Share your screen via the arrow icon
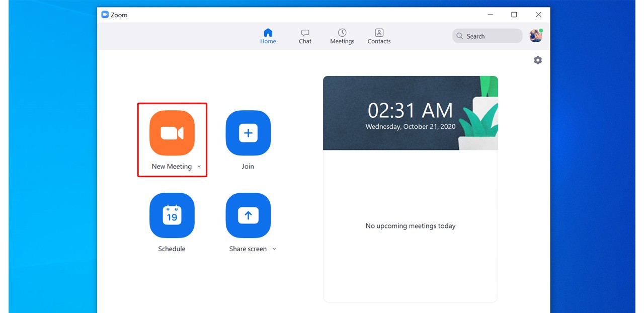Viewport: 644px width, 313px height. tap(248, 215)
